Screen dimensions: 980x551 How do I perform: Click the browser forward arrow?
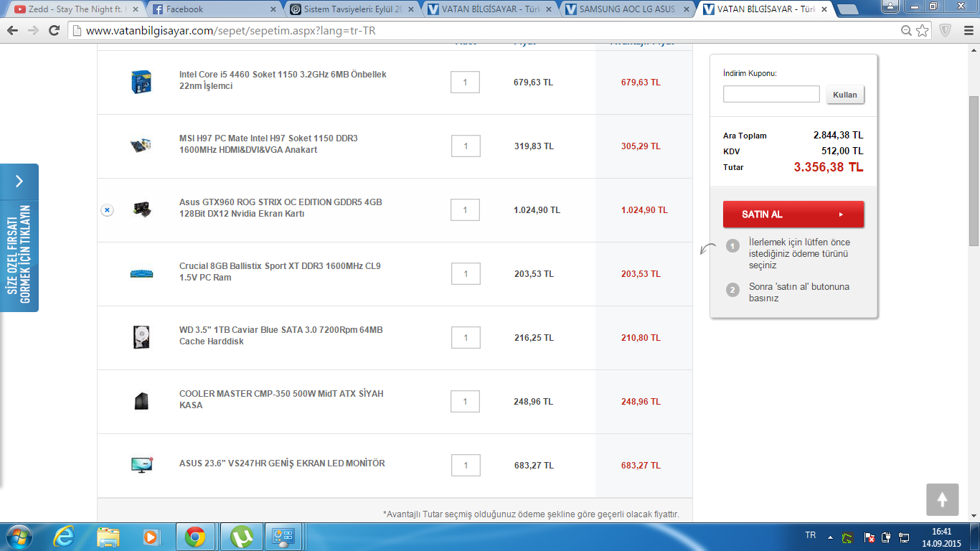click(x=33, y=31)
